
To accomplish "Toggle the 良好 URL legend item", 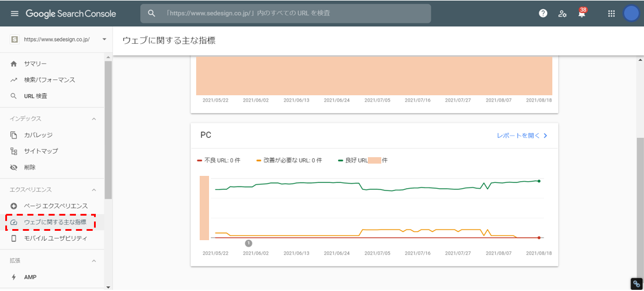I will [x=363, y=160].
